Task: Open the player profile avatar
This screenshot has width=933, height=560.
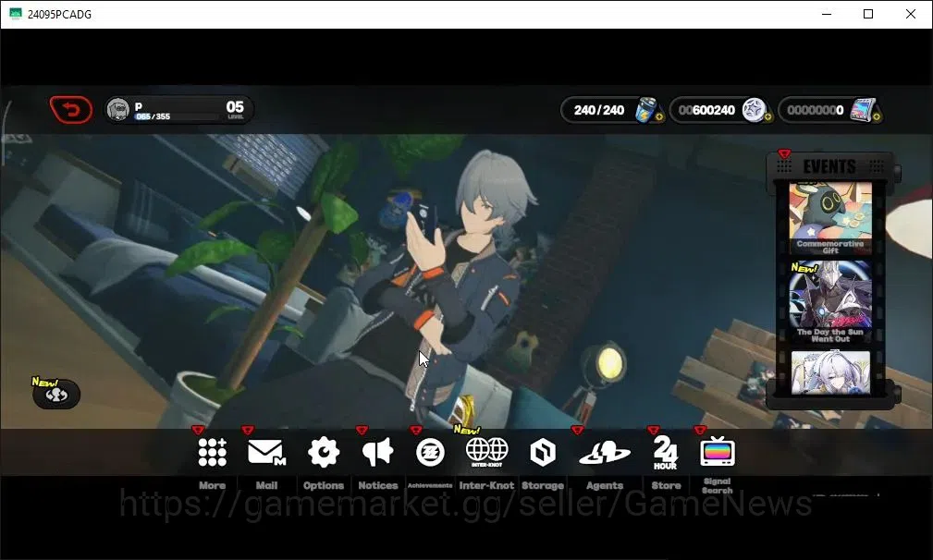Action: (x=118, y=110)
